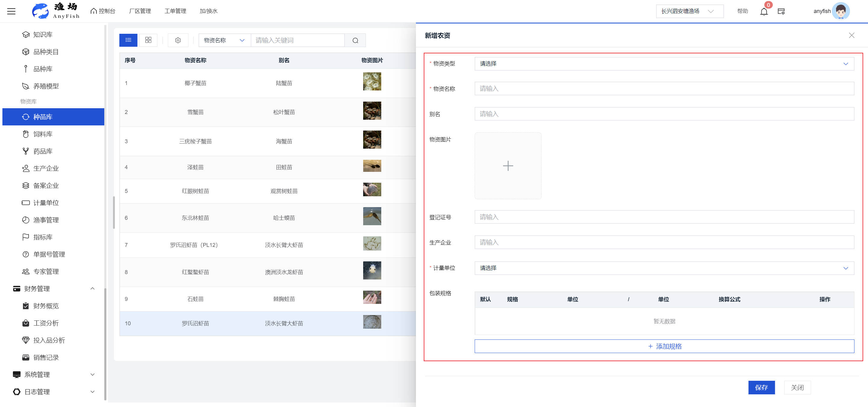Click the calendar icon next to bell
The width and height of the screenshot is (868, 407).
(x=781, y=11)
